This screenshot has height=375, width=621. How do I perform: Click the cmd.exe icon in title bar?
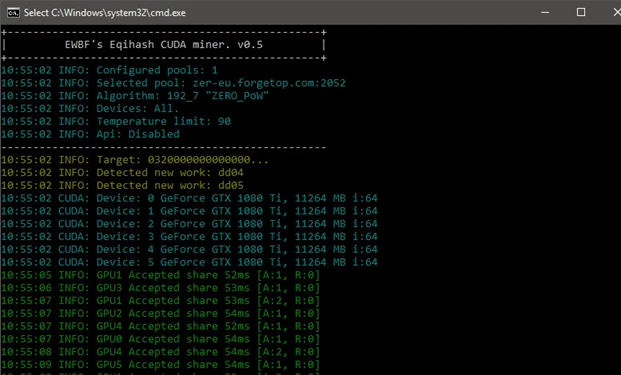pos(13,13)
